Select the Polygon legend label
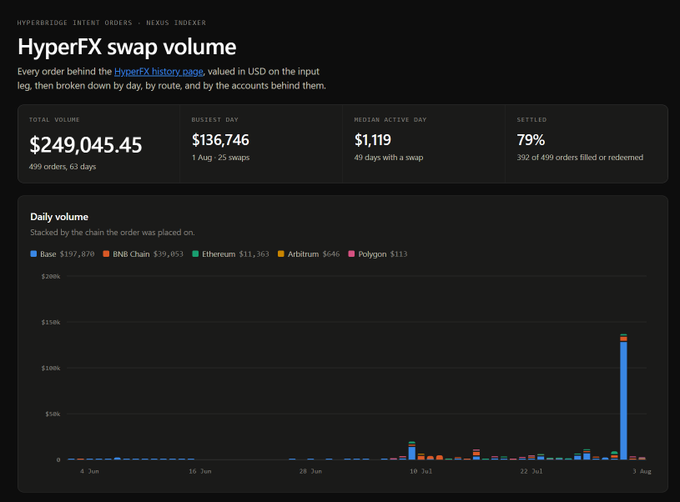 (372, 254)
